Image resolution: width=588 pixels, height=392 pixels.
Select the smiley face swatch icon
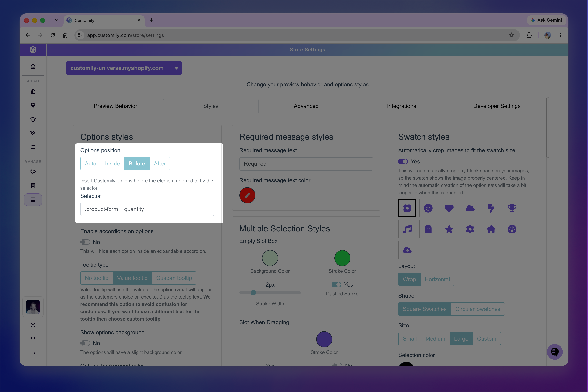coord(428,208)
